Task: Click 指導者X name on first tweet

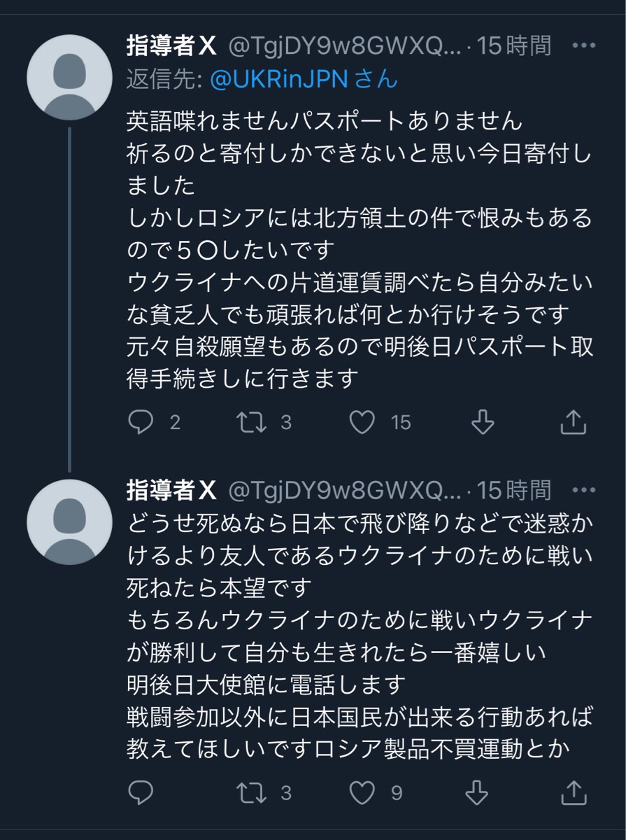Action: click(171, 46)
